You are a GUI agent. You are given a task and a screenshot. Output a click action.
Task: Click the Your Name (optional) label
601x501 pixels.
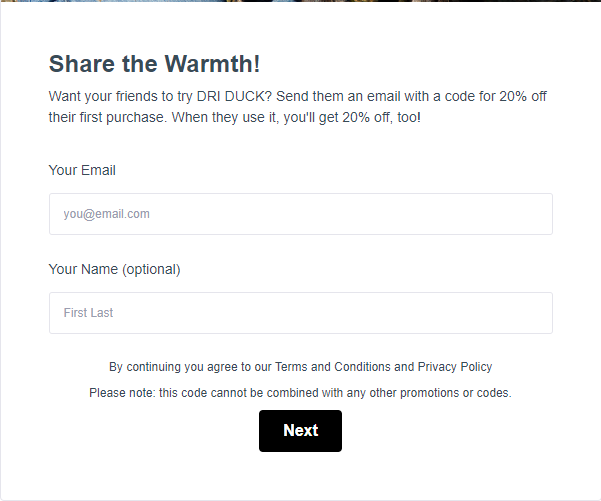pos(114,269)
